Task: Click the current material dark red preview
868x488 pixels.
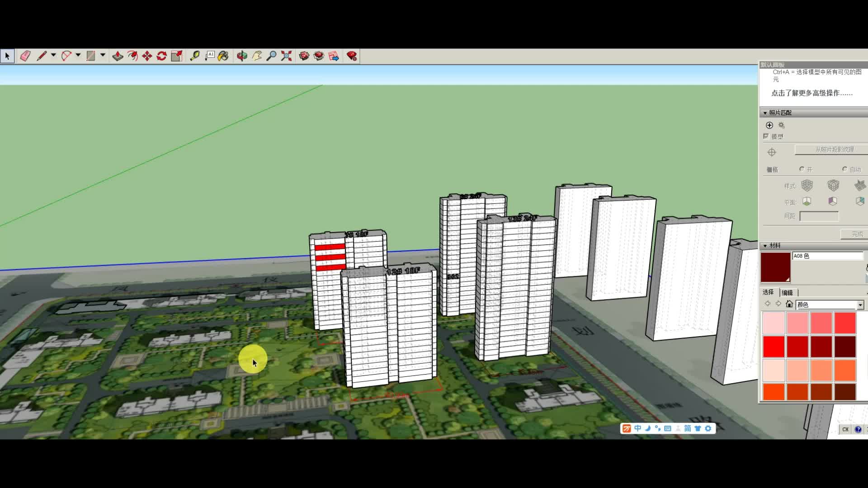Action: pyautogui.click(x=776, y=267)
